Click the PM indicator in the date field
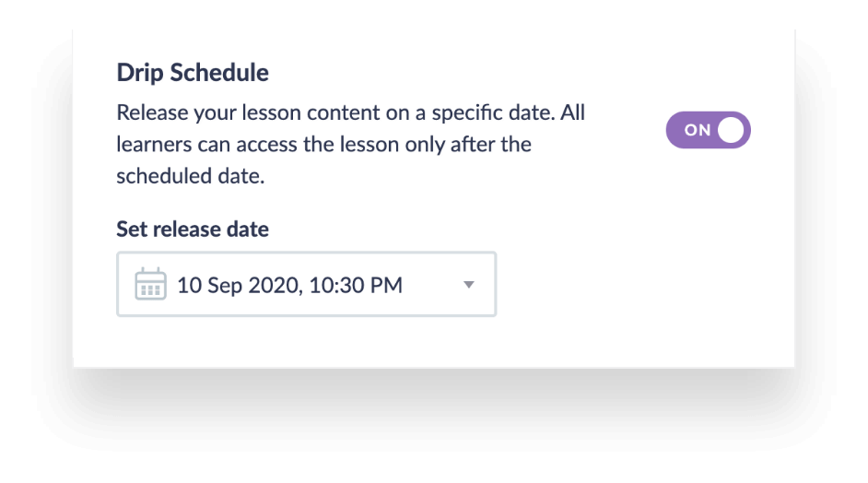The width and height of the screenshot is (868, 483). click(386, 285)
